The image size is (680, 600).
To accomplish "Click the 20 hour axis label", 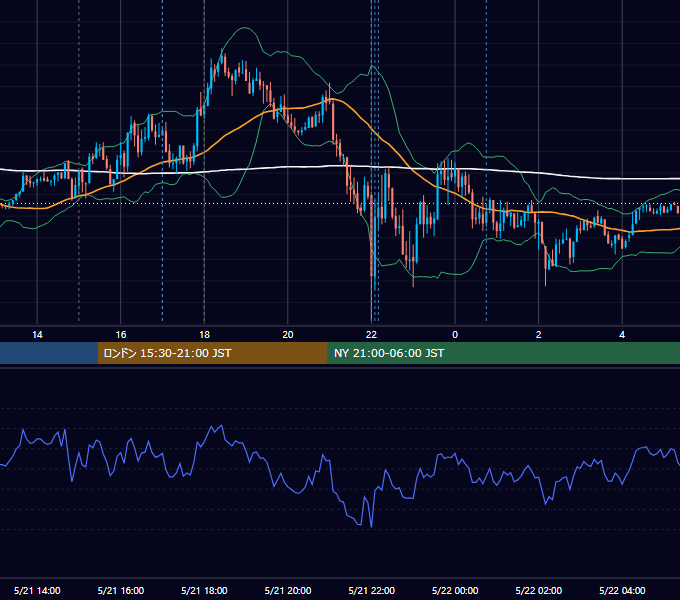I will coord(288,335).
